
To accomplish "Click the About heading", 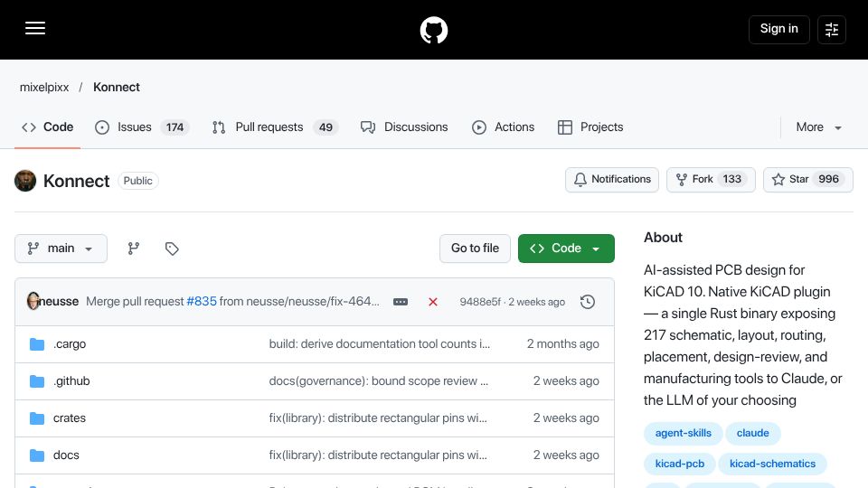I will click(663, 238).
